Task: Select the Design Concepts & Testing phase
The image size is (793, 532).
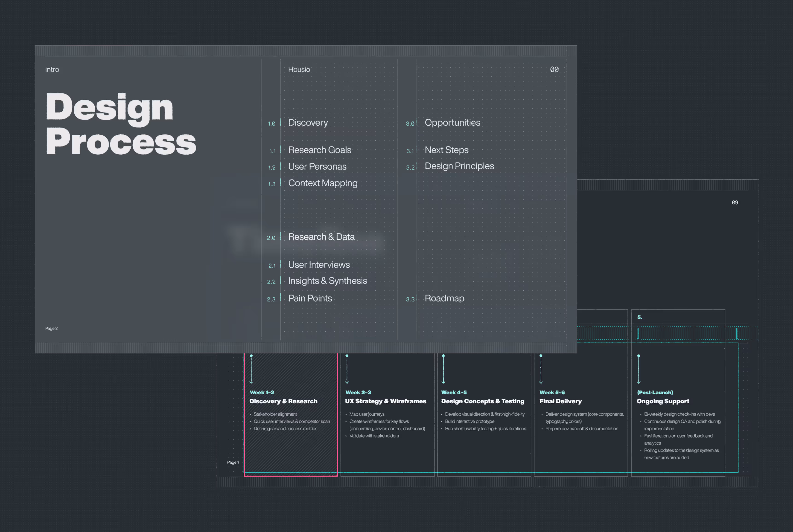Action: pos(482,401)
